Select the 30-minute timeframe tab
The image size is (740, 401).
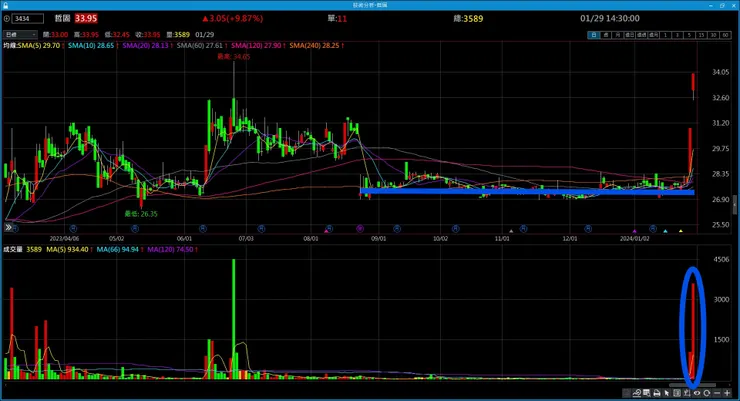coord(714,35)
